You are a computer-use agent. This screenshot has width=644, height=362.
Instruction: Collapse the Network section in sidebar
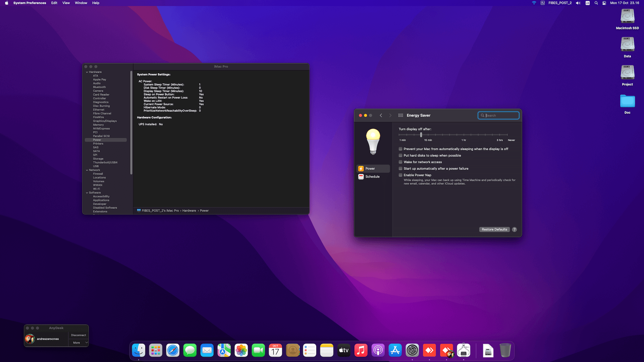[x=87, y=170]
